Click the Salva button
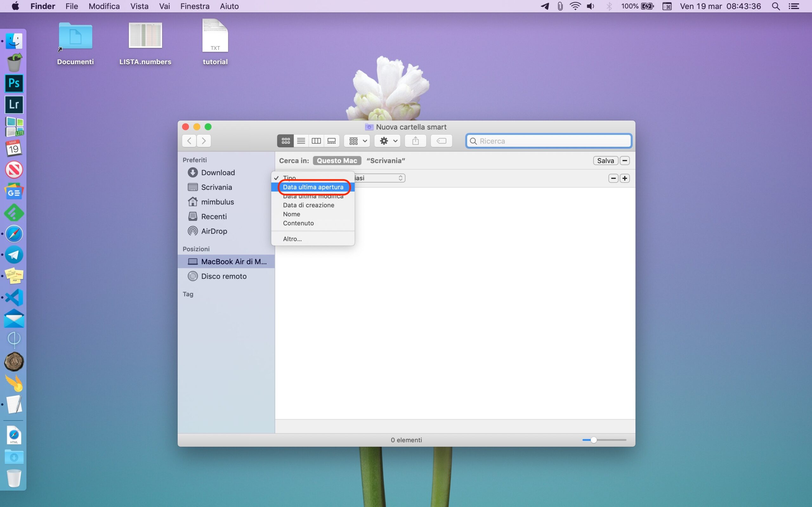The width and height of the screenshot is (812, 507). [605, 161]
